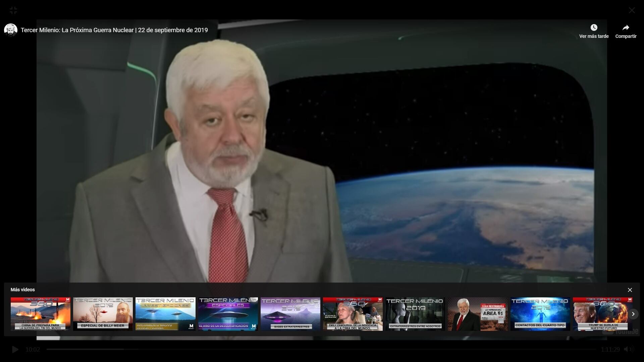
Task: Select Bases Extraterrestres video thumbnail
Action: pyautogui.click(x=290, y=314)
